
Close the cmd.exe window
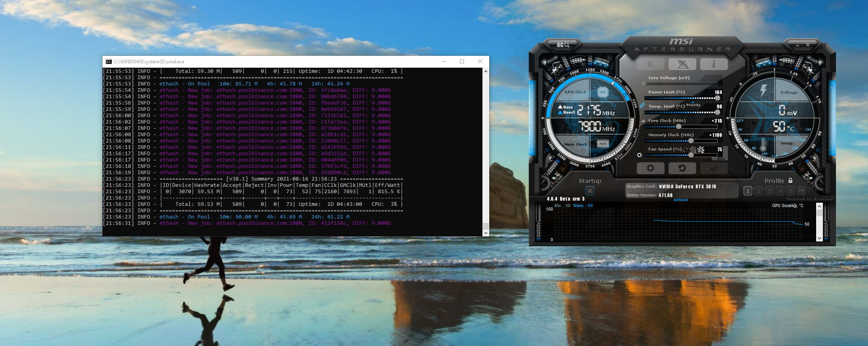pyautogui.click(x=480, y=61)
